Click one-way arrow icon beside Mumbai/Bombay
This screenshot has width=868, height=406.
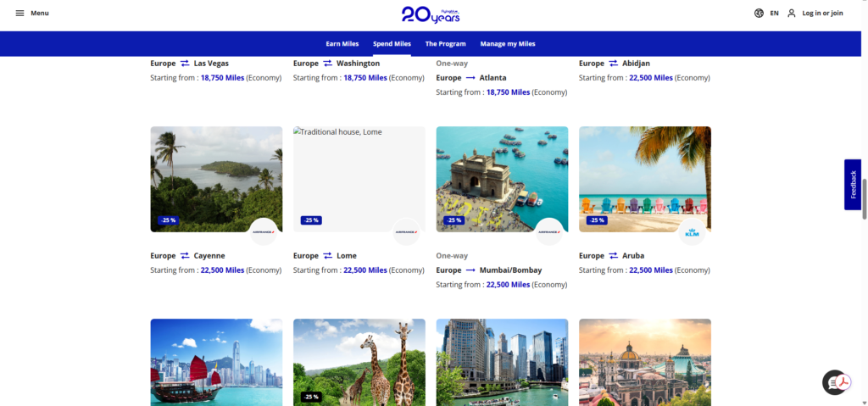point(471,270)
